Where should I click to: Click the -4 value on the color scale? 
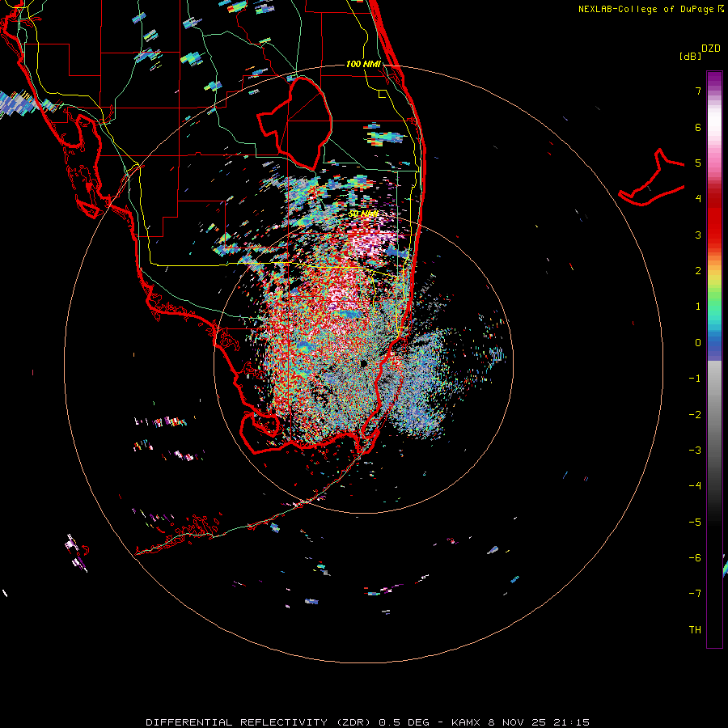[x=695, y=486]
